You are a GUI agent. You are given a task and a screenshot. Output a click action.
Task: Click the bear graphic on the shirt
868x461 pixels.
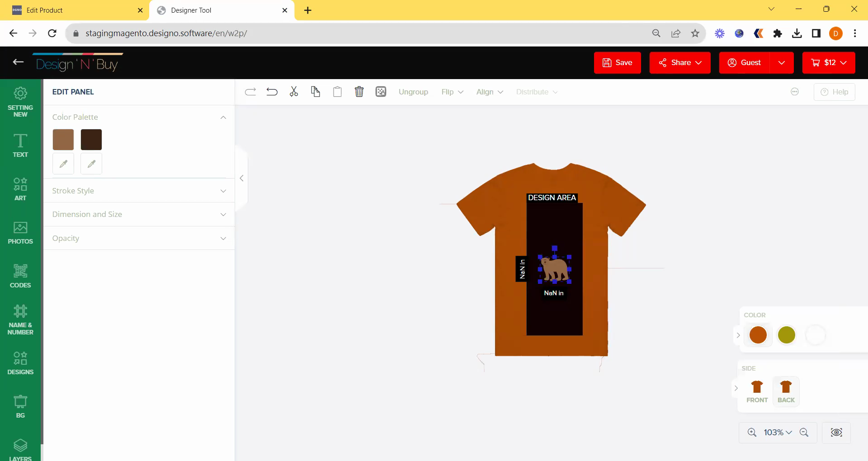[555, 269]
